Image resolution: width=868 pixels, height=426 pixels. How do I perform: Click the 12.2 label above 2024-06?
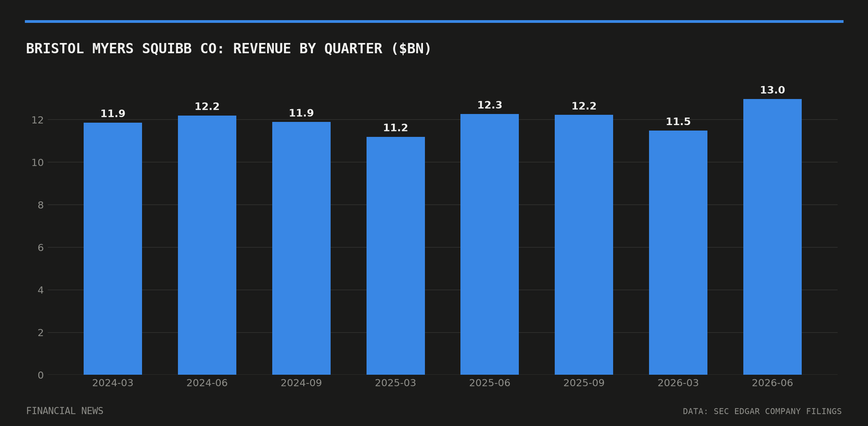(207, 106)
